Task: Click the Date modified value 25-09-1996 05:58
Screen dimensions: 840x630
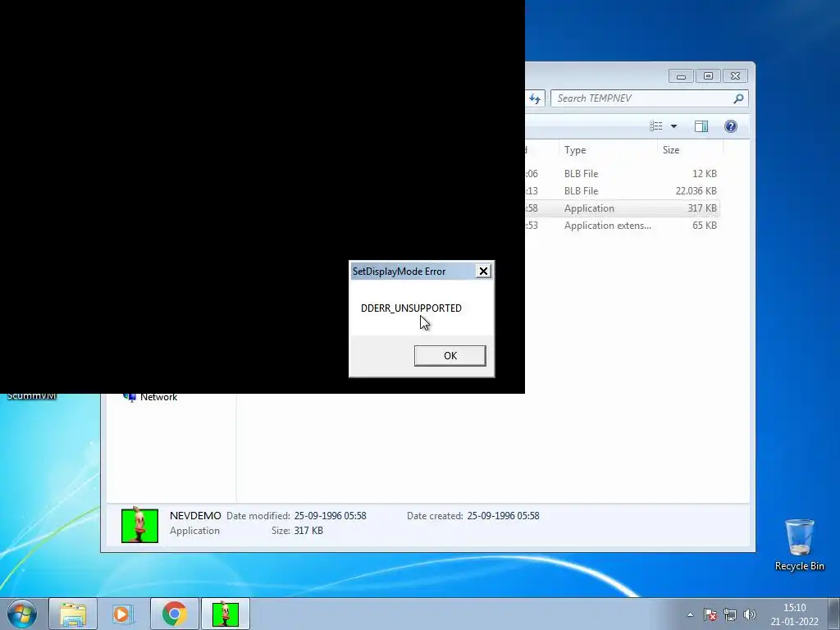Action: [330, 516]
